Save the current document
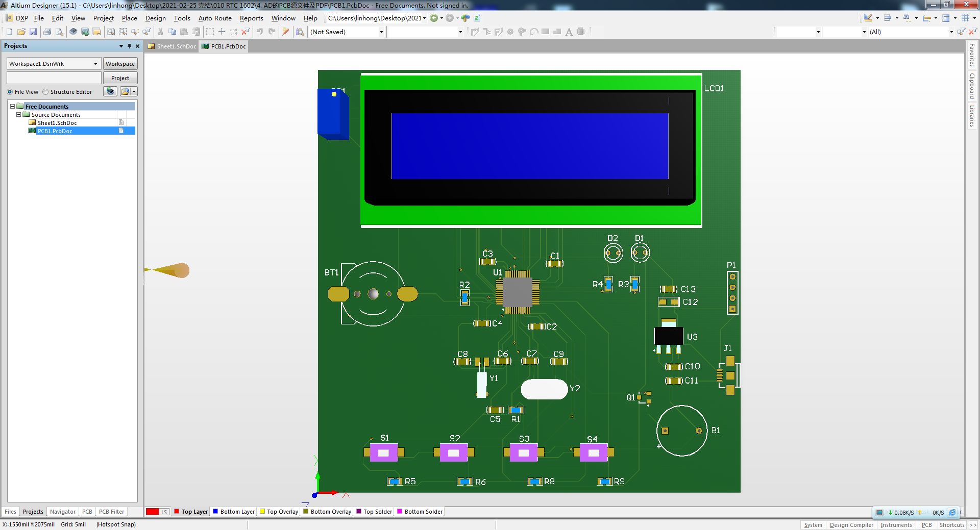This screenshot has height=530, width=980. click(33, 32)
